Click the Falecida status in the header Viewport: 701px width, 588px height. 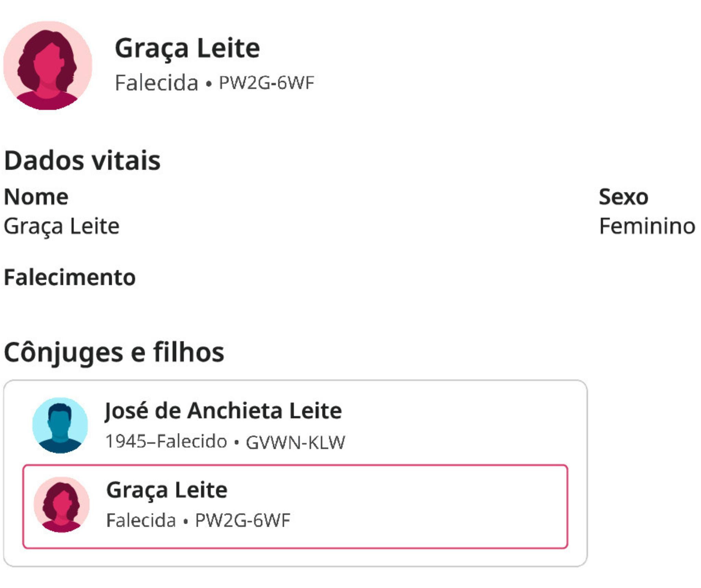[156, 83]
